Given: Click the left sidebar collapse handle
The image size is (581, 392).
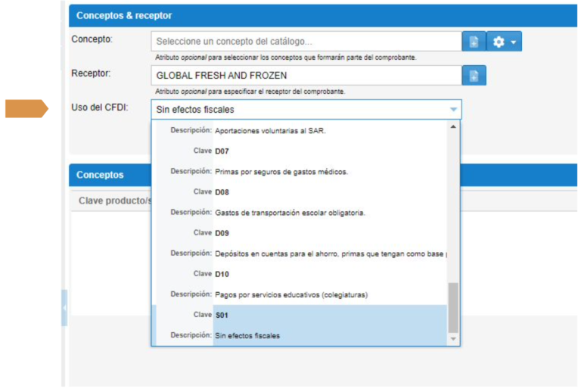Looking at the screenshot, I should (x=64, y=308).
